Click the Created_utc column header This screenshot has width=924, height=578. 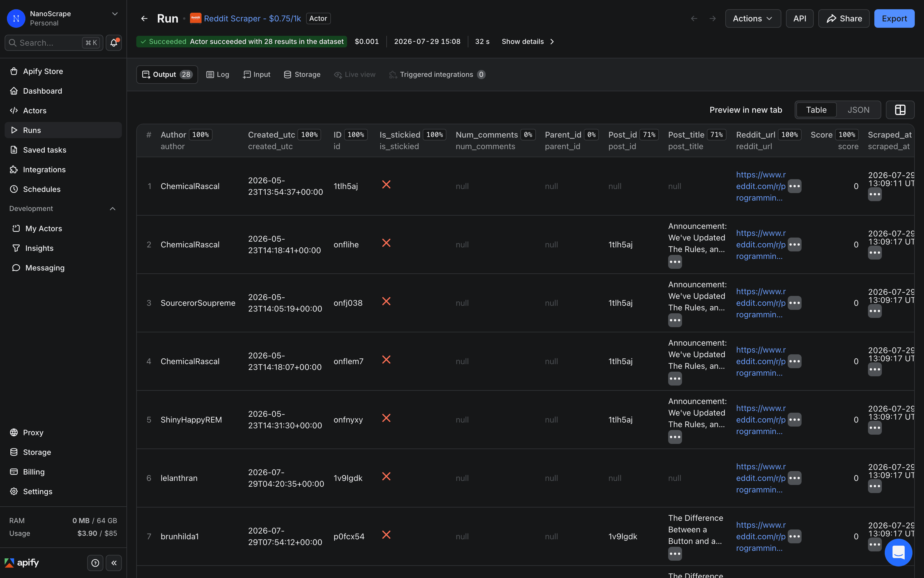pos(271,135)
